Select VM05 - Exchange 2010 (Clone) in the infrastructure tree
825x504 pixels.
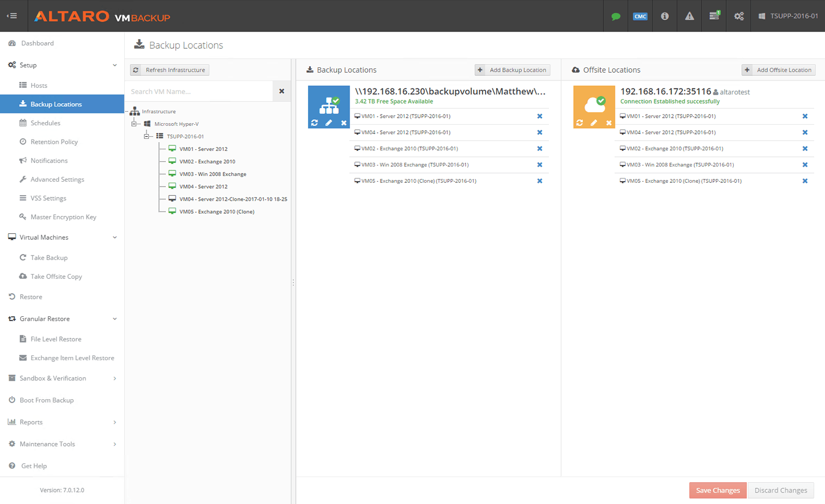[217, 212]
